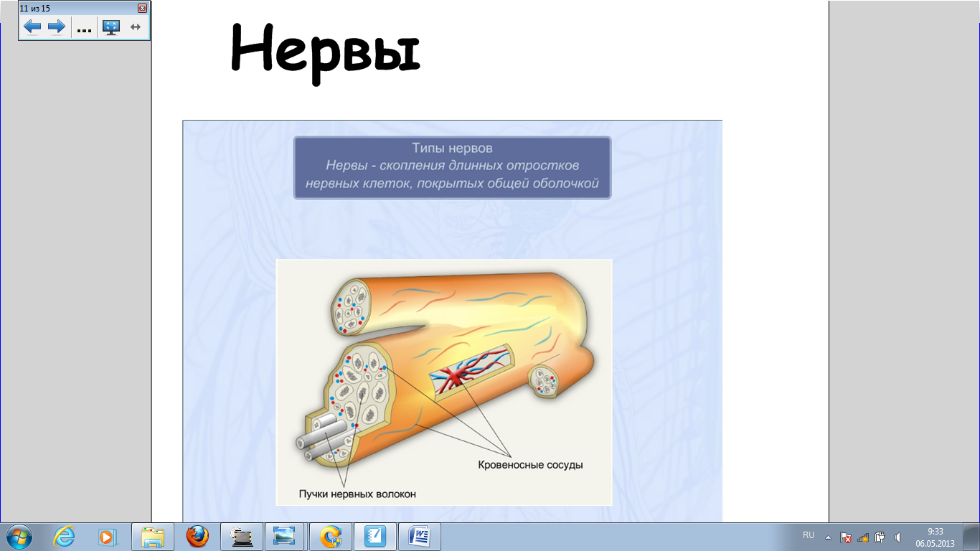Switch to the blue notebook journal app
Screen dimensions: 980x551
[x=375, y=537]
